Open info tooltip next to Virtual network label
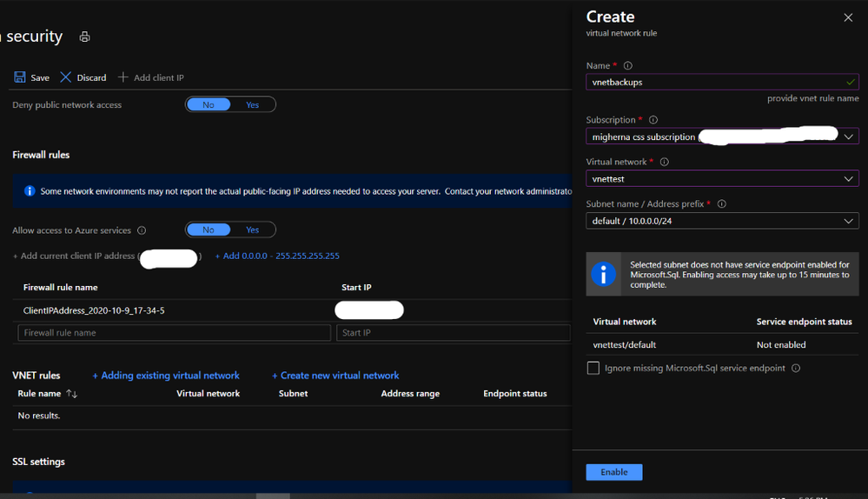 click(665, 162)
